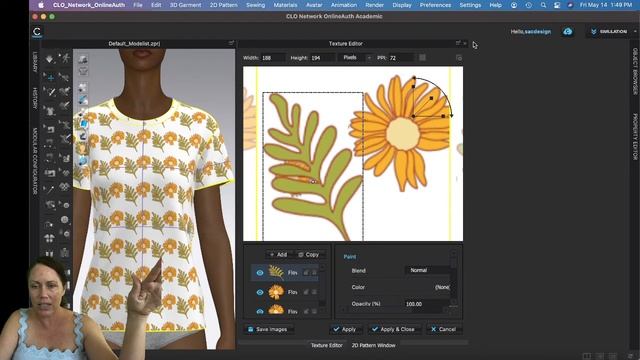The width and height of the screenshot is (640, 360).
Task: Lock the selected leaf layer
Action: click(x=306, y=272)
